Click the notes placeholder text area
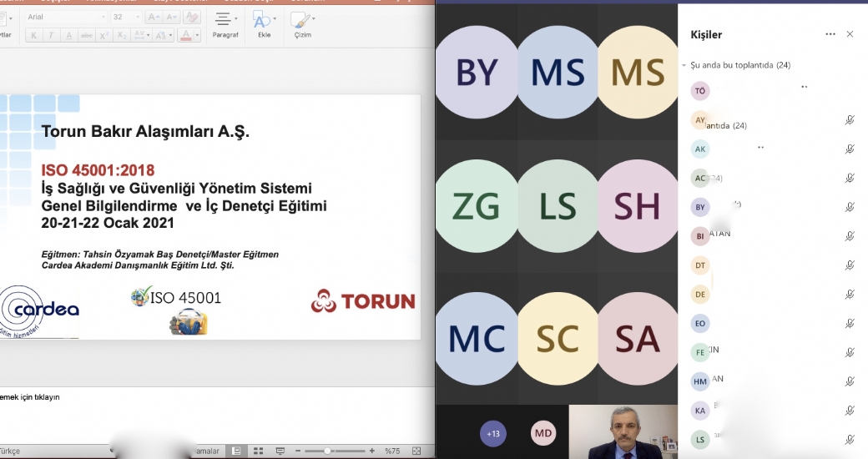Screen dimensions: 868x459 pos(30,397)
